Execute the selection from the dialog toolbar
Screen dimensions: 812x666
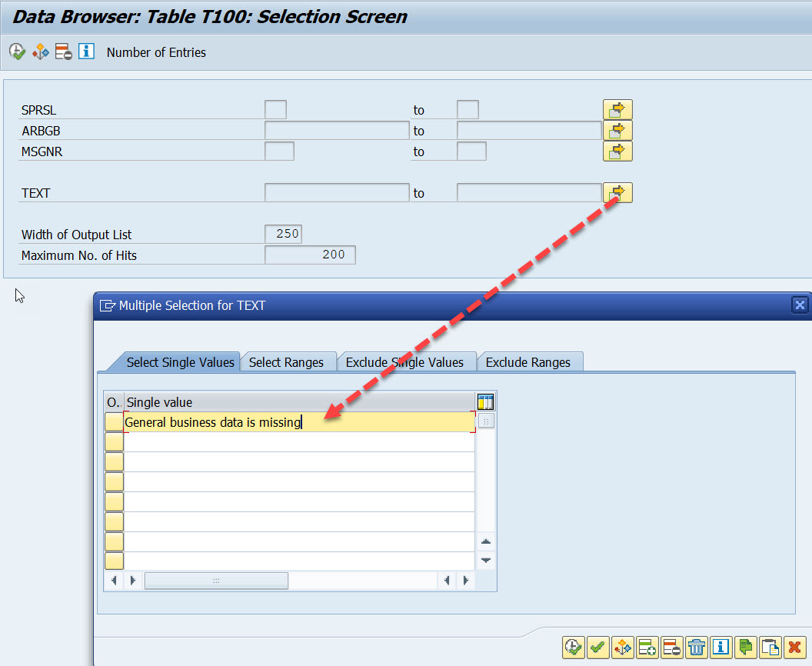pyautogui.click(x=573, y=648)
